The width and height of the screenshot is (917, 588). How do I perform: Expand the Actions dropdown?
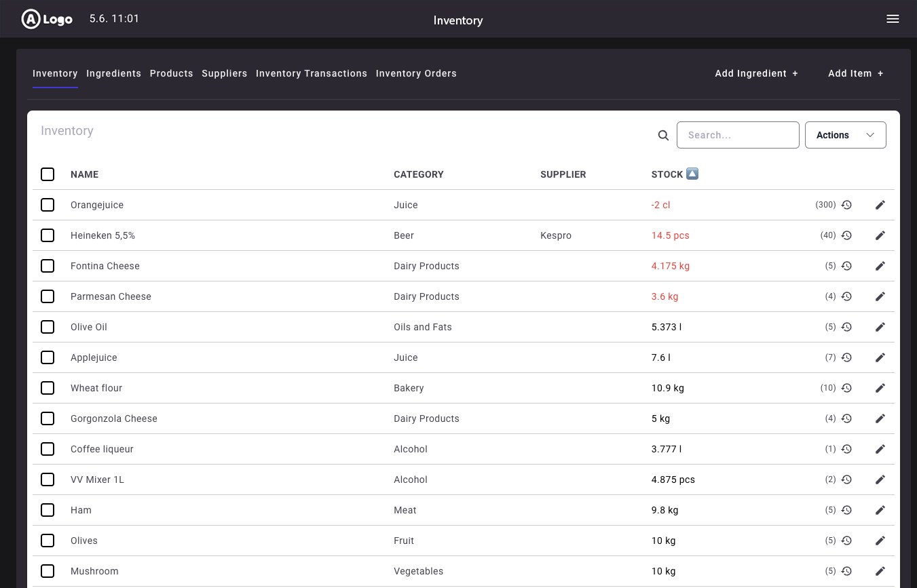tap(845, 135)
